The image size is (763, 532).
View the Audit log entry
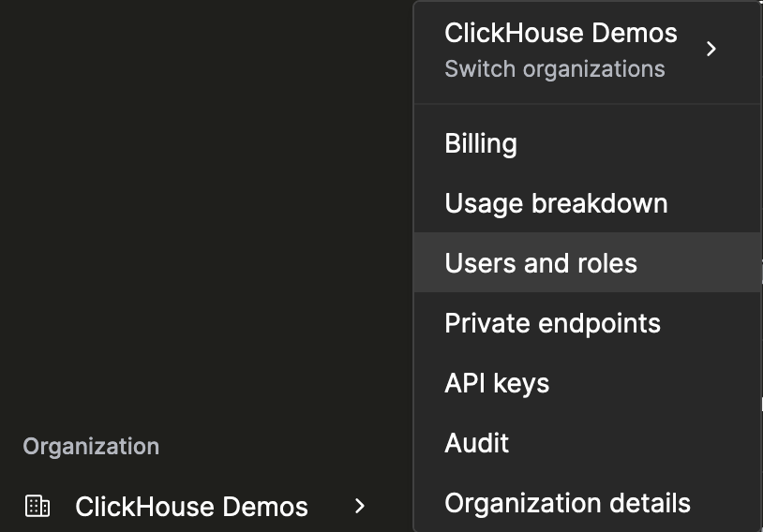coord(476,443)
